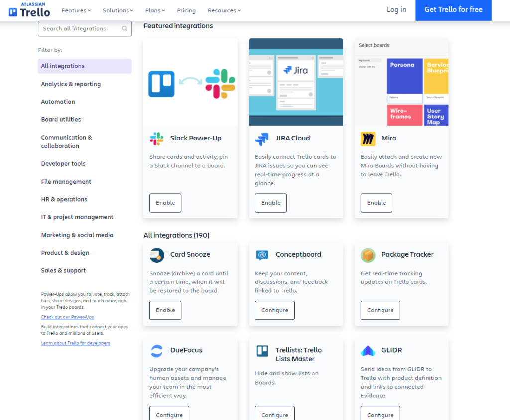Expand the Resources dropdown menu
510x420 pixels.
[224, 11]
